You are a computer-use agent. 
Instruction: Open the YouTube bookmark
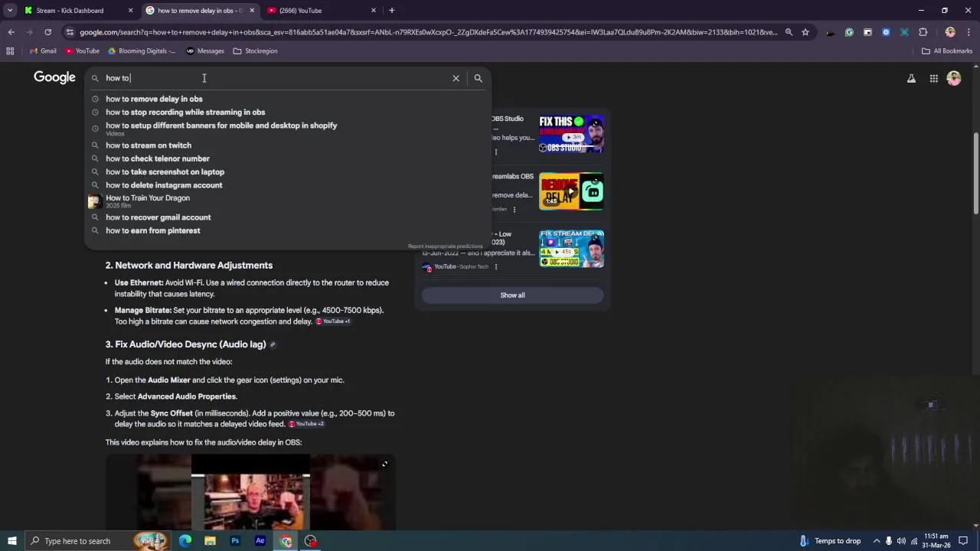82,51
